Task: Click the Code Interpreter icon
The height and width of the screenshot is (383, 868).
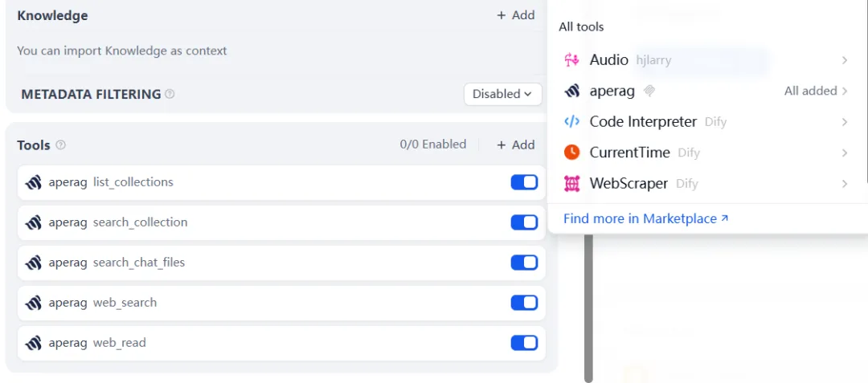Action: tap(571, 122)
